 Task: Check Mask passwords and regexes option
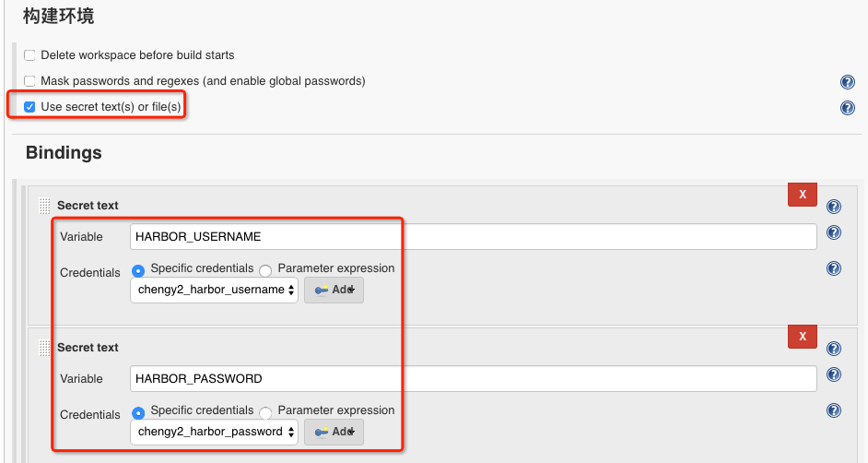(30, 81)
